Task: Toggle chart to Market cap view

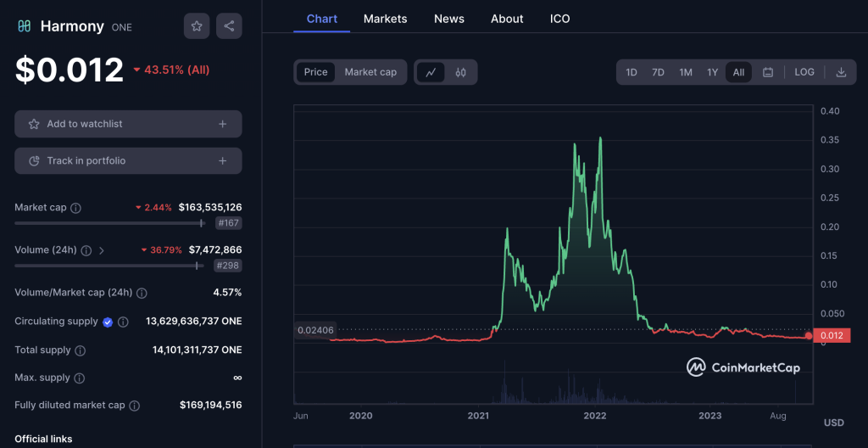Action: tap(370, 72)
